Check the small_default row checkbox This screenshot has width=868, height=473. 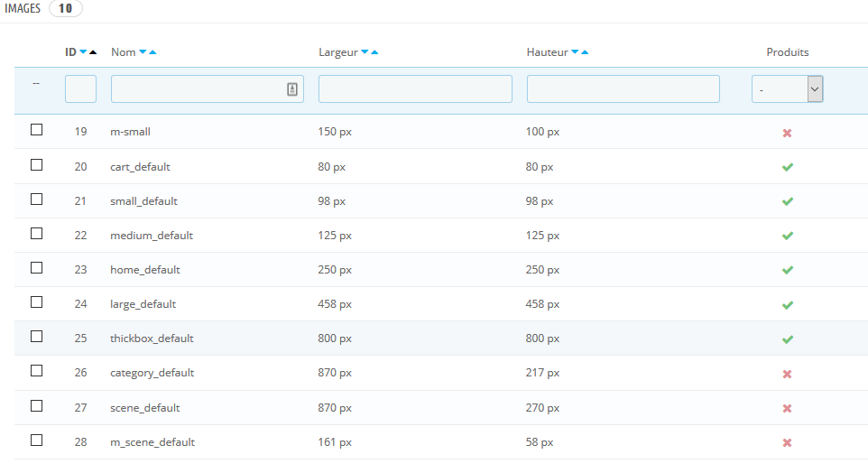point(36,199)
